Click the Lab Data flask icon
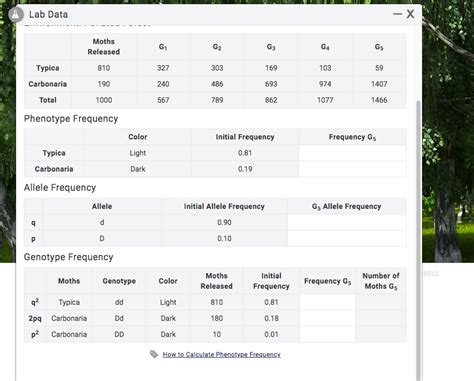This screenshot has width=474, height=381. click(x=16, y=14)
